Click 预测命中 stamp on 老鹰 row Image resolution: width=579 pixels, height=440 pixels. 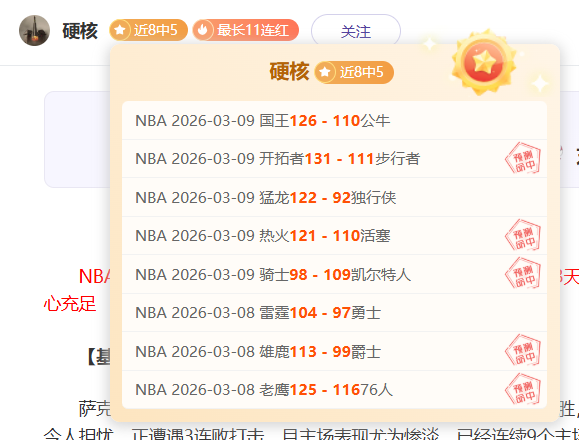pyautogui.click(x=523, y=389)
